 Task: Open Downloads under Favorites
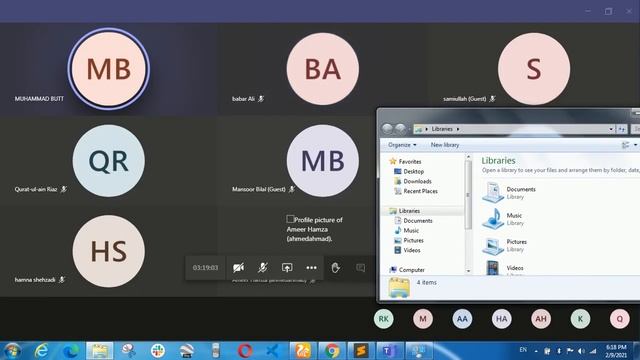pos(413,181)
